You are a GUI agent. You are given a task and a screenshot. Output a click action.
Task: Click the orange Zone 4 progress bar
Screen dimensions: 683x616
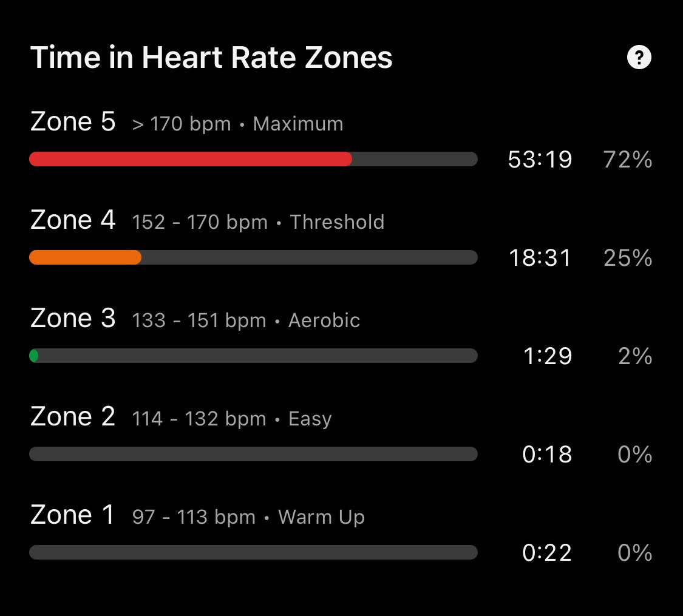point(254,257)
